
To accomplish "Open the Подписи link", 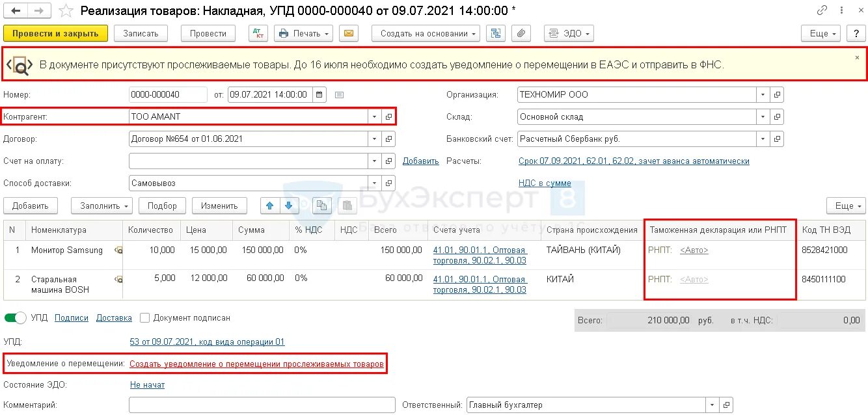I will (72, 318).
